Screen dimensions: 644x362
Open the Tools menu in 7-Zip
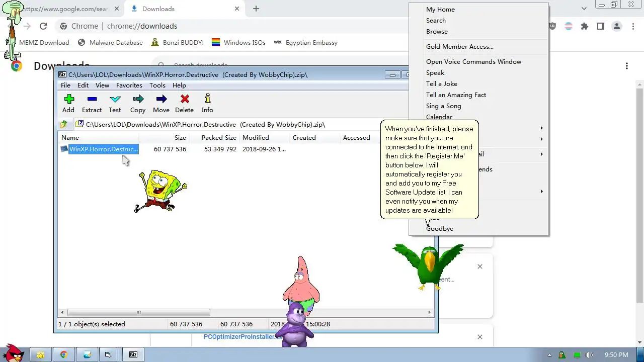click(157, 85)
